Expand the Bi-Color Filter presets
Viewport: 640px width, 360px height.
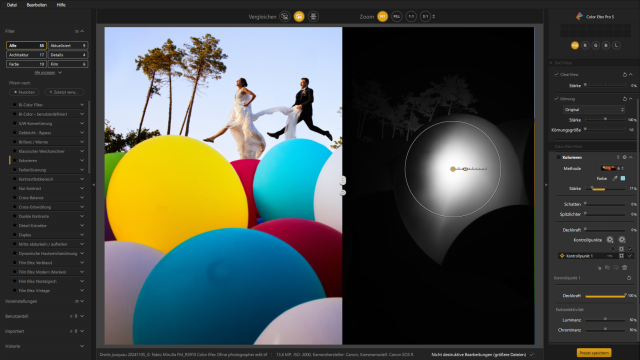[82, 105]
